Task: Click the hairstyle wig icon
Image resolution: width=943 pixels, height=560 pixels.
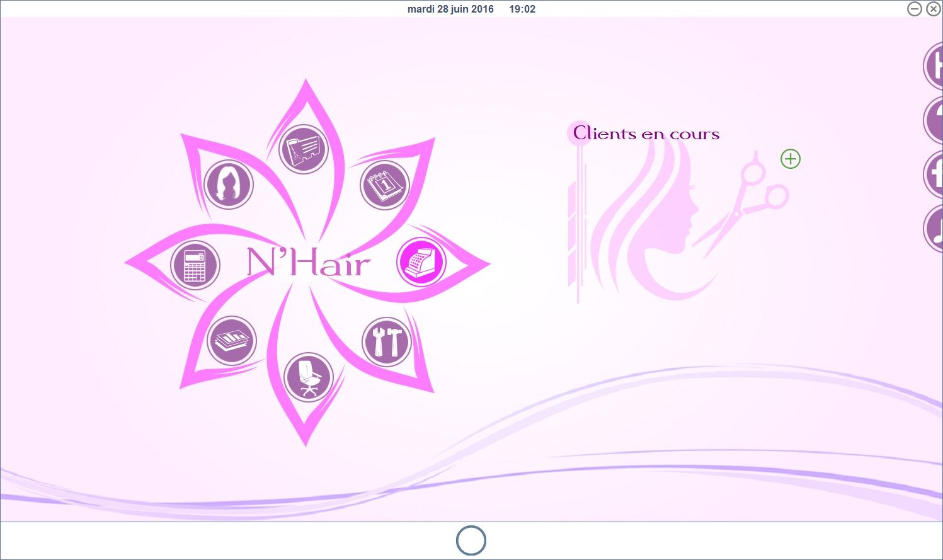Action: 229,185
